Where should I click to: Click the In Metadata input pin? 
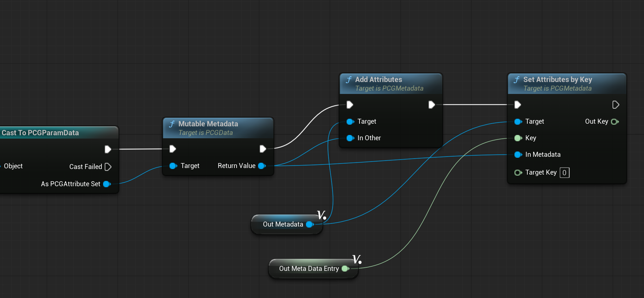point(518,154)
